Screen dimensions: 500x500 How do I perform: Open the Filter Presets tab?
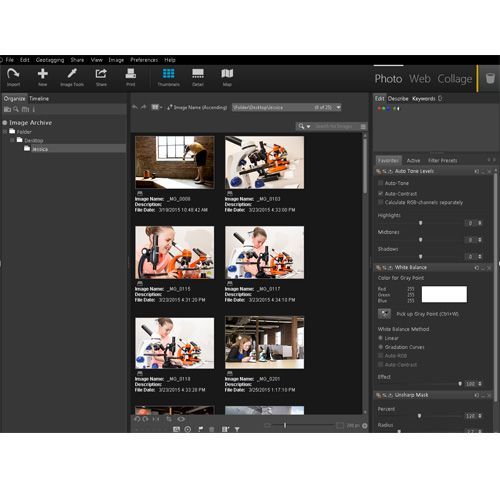click(x=443, y=160)
